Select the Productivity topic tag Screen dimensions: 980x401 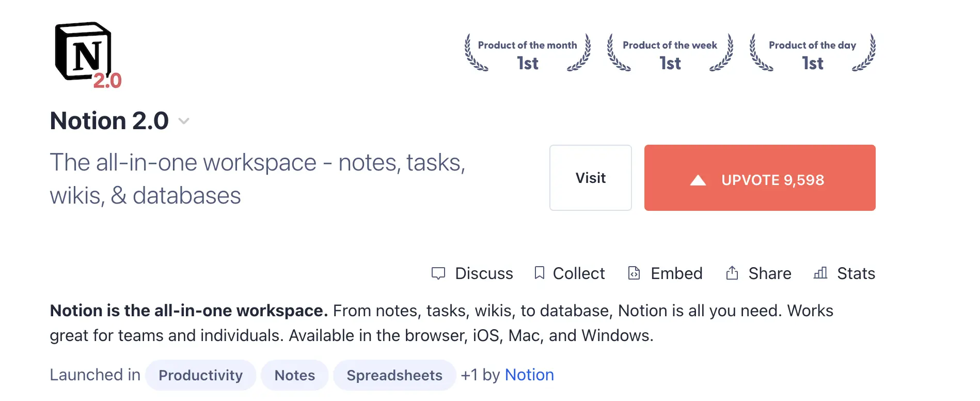tap(200, 375)
